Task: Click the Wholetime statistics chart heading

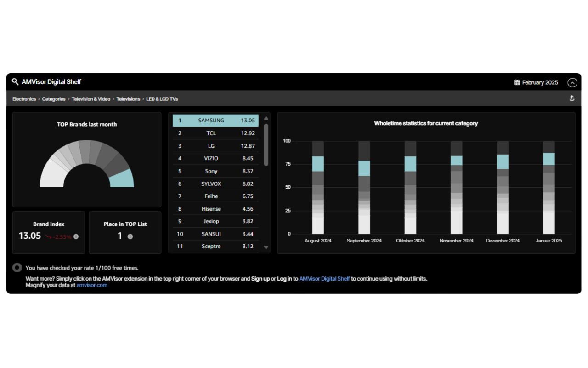Action: [426, 123]
